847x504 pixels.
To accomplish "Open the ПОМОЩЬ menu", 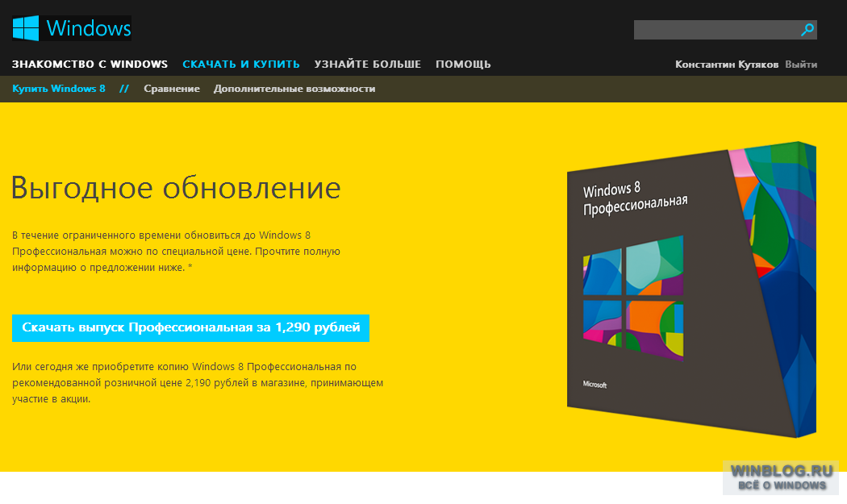I will pyautogui.click(x=464, y=65).
